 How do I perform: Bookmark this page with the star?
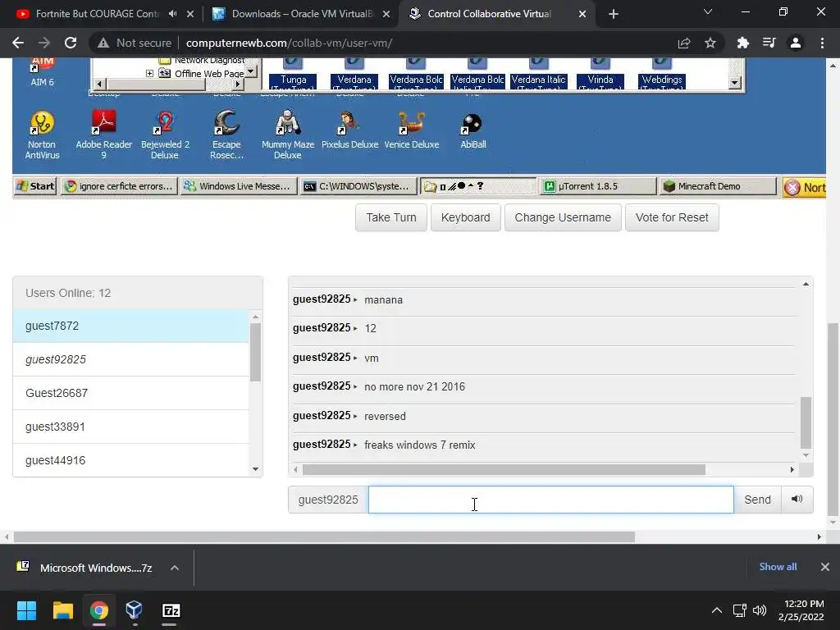[710, 43]
